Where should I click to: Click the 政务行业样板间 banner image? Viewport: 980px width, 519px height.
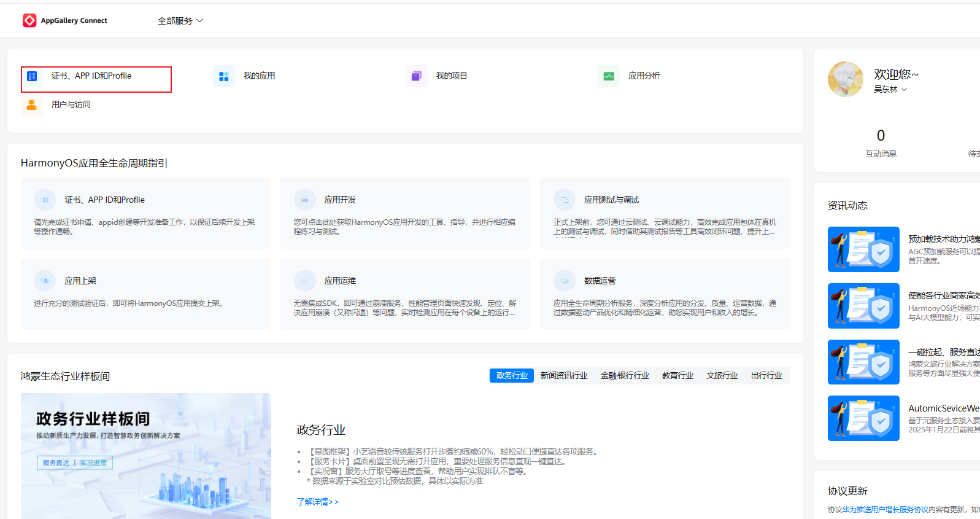[x=146, y=456]
